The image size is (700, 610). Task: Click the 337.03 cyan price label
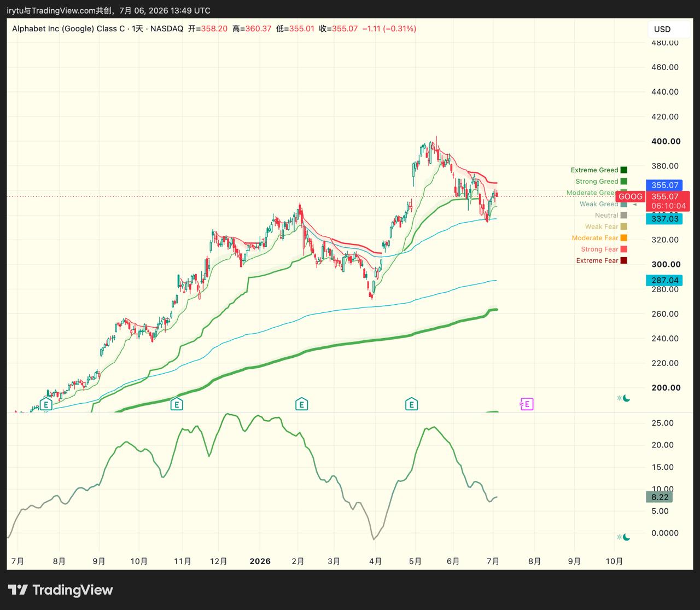pyautogui.click(x=664, y=219)
